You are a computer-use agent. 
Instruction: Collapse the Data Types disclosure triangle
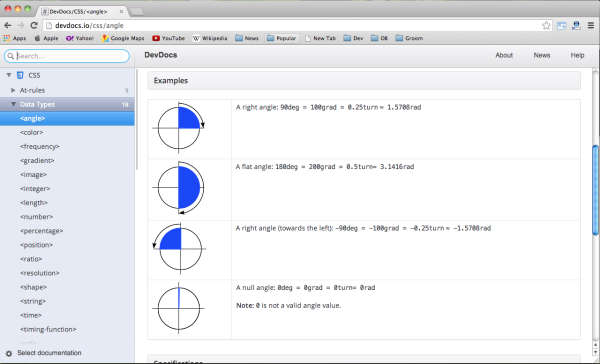coord(13,104)
